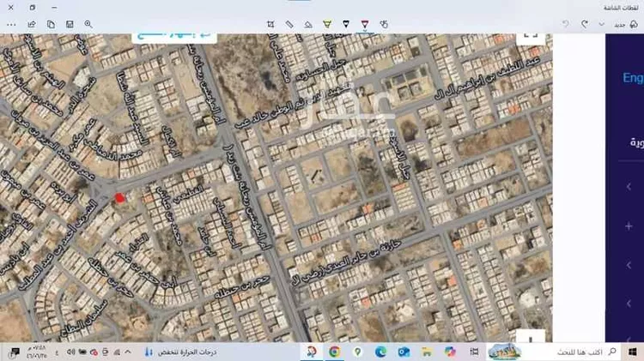Copy the snip to clipboard
The height and width of the screenshot is (361, 644).
[51, 25]
